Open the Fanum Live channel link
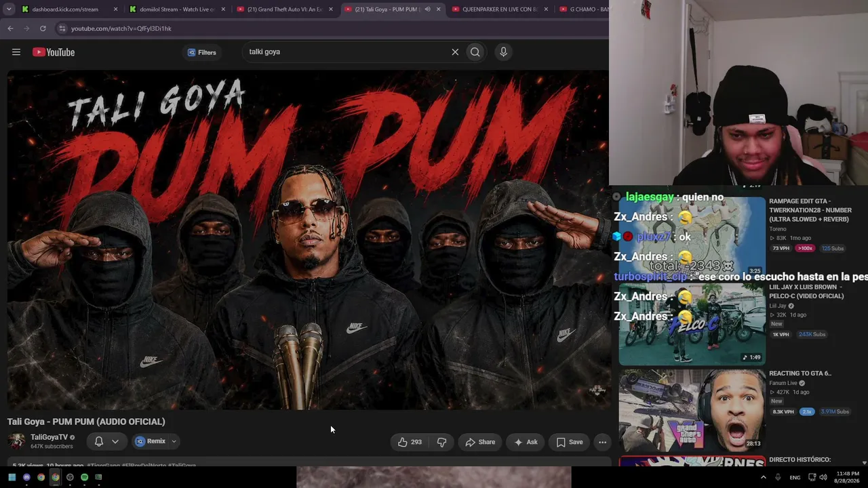Image resolution: width=868 pixels, height=488 pixels. coord(783,383)
